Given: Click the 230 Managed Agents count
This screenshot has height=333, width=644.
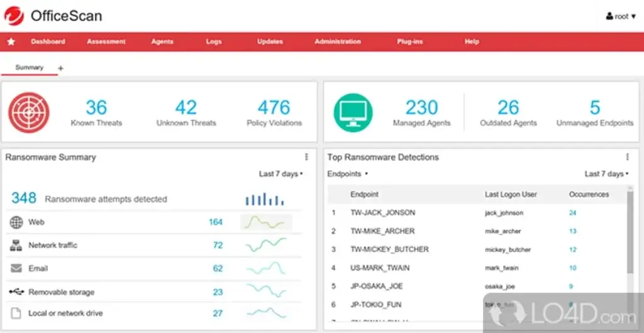Looking at the screenshot, I should pyautogui.click(x=422, y=107).
